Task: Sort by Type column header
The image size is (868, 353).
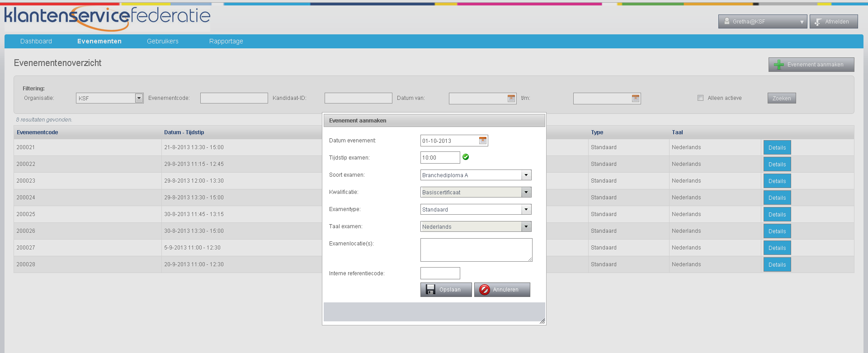Action: click(597, 132)
